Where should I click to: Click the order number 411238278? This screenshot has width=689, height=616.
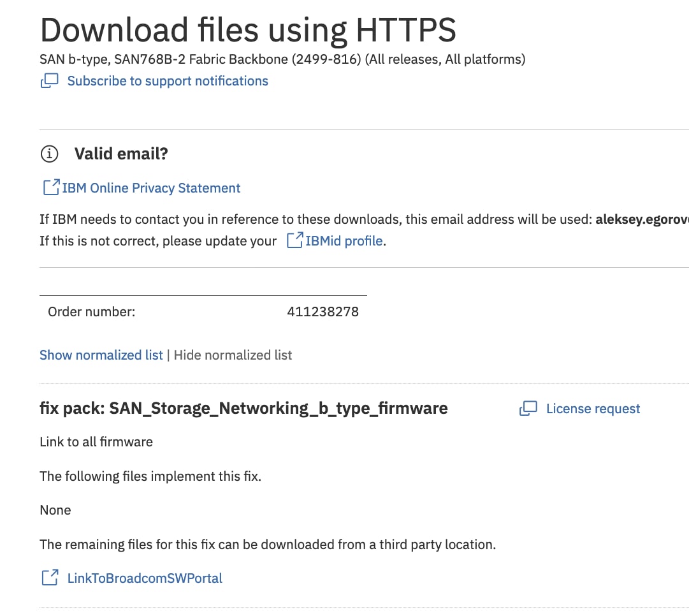click(x=323, y=312)
